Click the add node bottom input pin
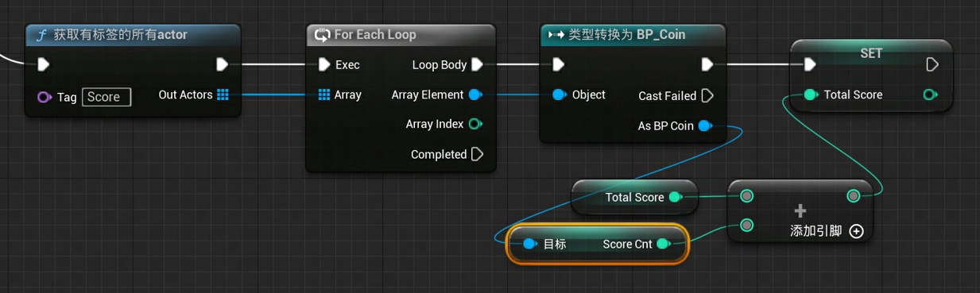980x293 pixels. 746,226
